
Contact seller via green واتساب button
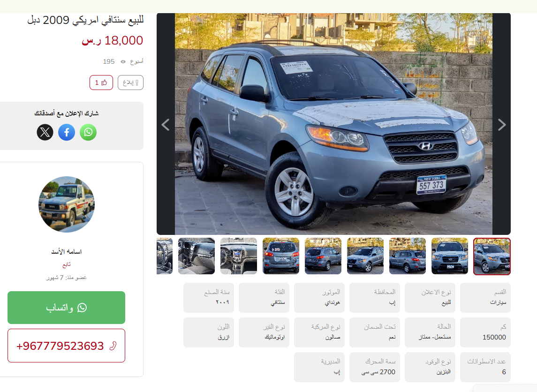[x=67, y=308]
